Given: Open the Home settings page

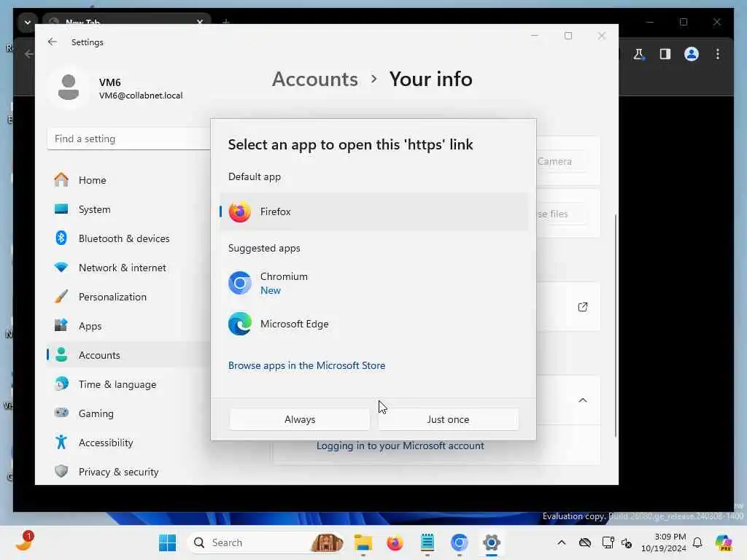Looking at the screenshot, I should point(128,180).
